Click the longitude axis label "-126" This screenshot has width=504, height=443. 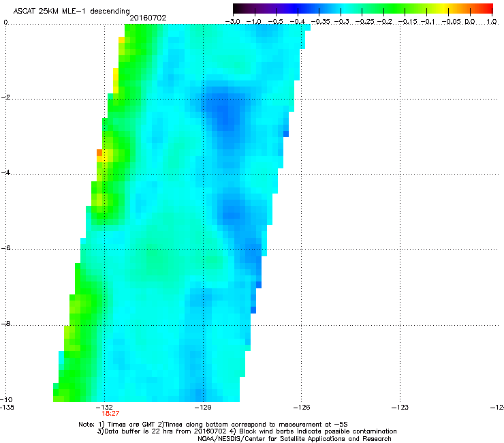[302, 408]
